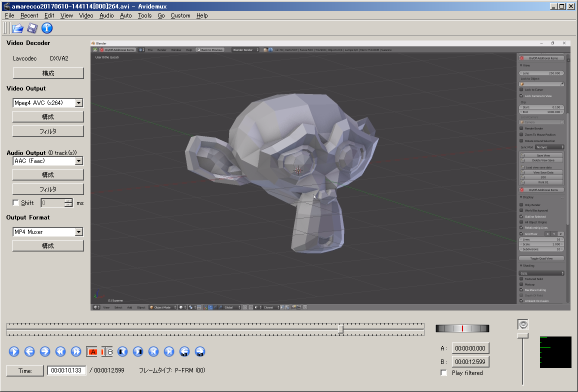Screen dimensions: 578x392
Task: Click the total duration text / 00:00:12.599
Action: click(107, 370)
